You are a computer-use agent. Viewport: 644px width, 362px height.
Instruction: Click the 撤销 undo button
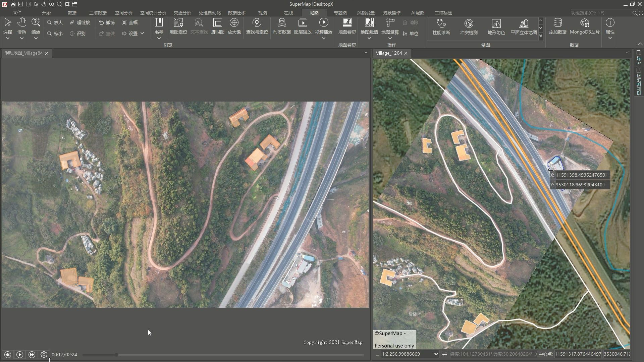pyautogui.click(x=107, y=22)
